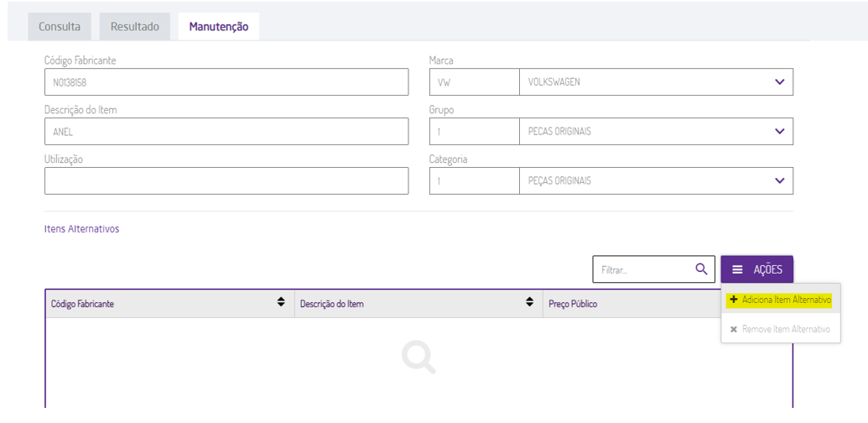Click the empty Utilização input field
The image size is (868, 423).
pos(226,180)
